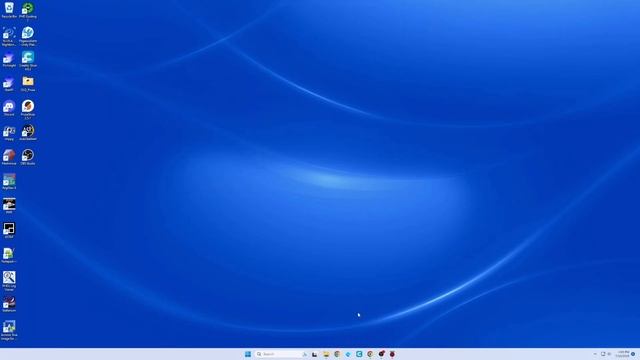Select the OBS Studio desktop shortcut
The height and width of the screenshot is (360, 640).
click(x=28, y=157)
